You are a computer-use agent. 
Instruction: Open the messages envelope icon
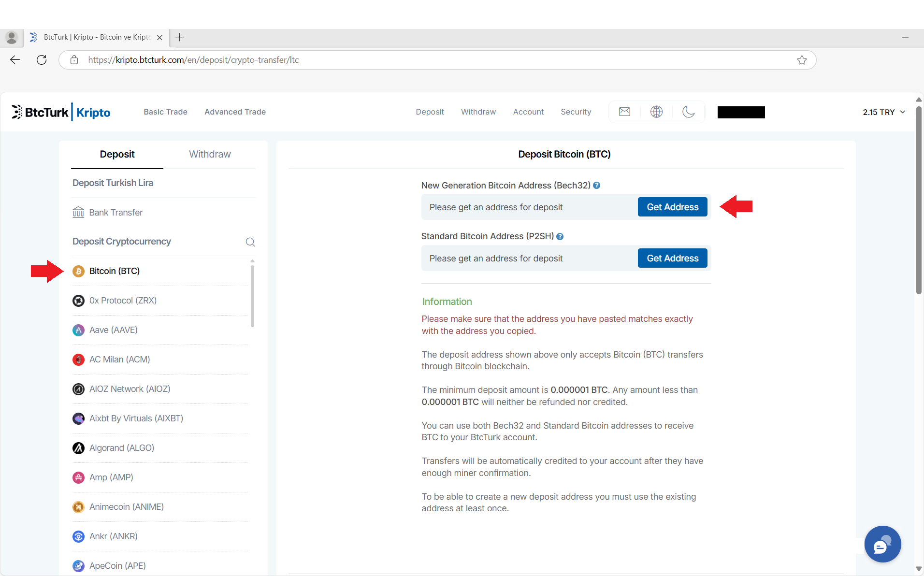[624, 112]
